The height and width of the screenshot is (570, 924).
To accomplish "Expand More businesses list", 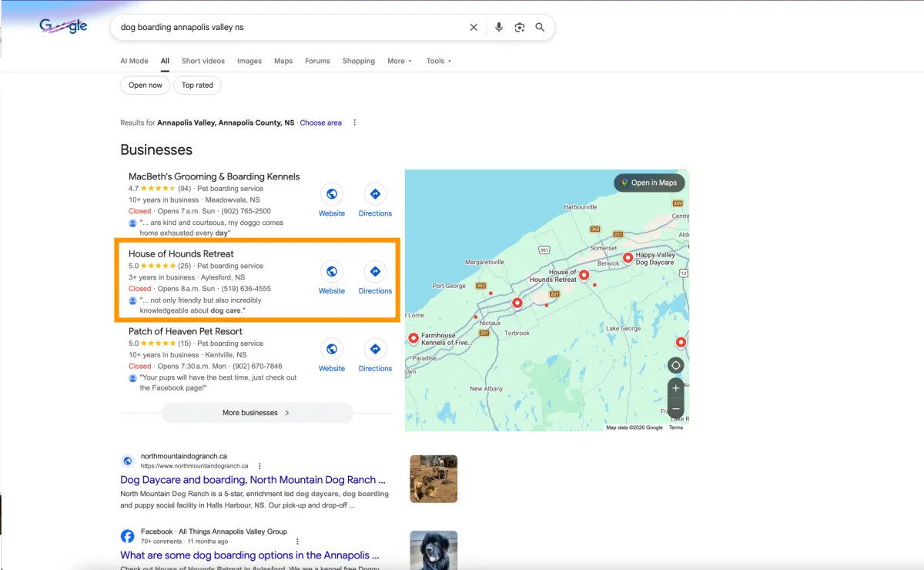I will 257,413.
